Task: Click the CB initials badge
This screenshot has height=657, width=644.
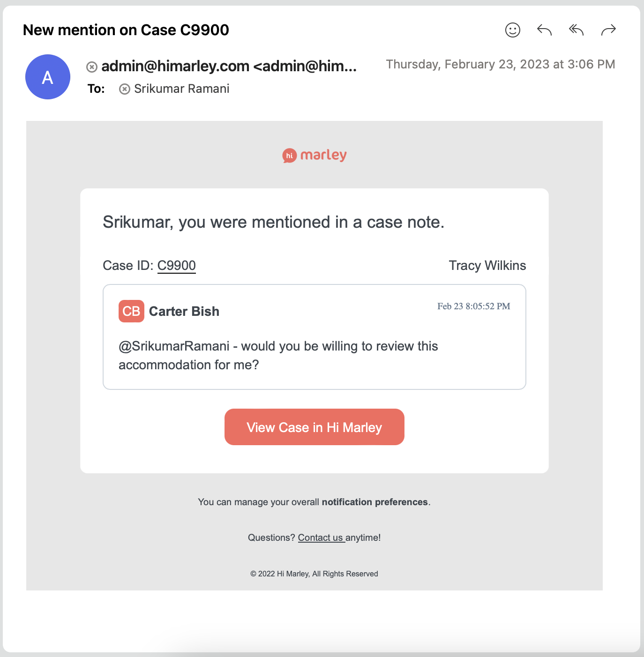Action: (131, 311)
